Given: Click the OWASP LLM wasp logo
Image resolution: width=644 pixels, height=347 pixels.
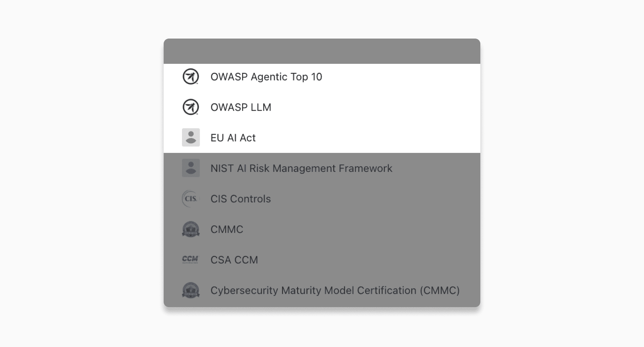Looking at the screenshot, I should (191, 107).
